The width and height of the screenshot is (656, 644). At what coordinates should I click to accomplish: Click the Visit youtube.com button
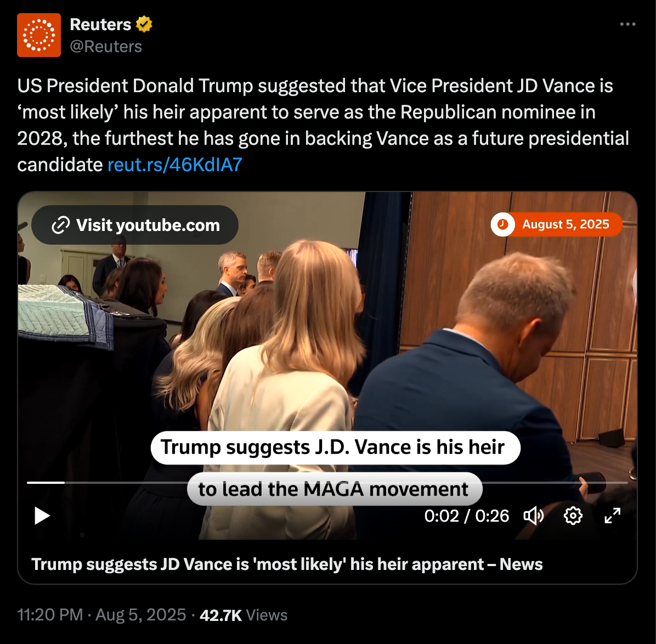[x=135, y=225]
